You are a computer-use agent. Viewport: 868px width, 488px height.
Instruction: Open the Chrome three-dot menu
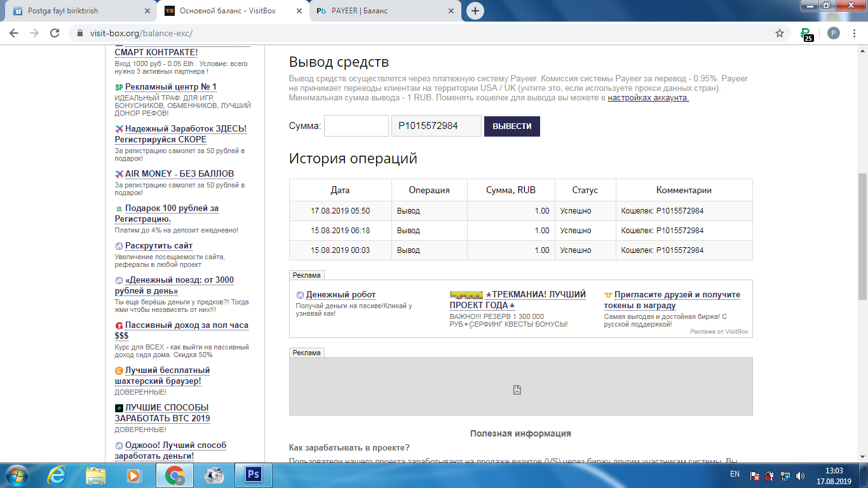[x=855, y=33]
